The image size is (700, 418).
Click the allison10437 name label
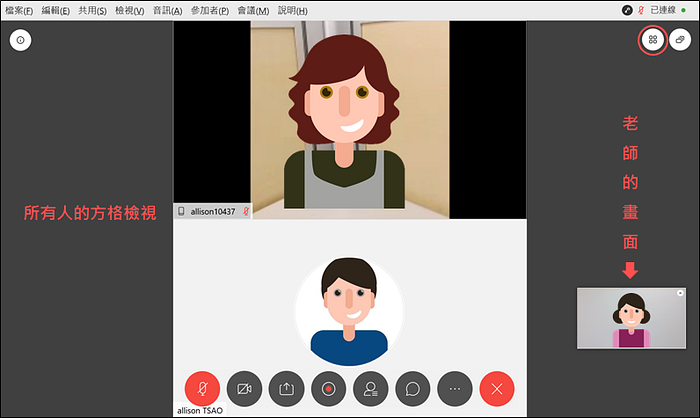[212, 212]
